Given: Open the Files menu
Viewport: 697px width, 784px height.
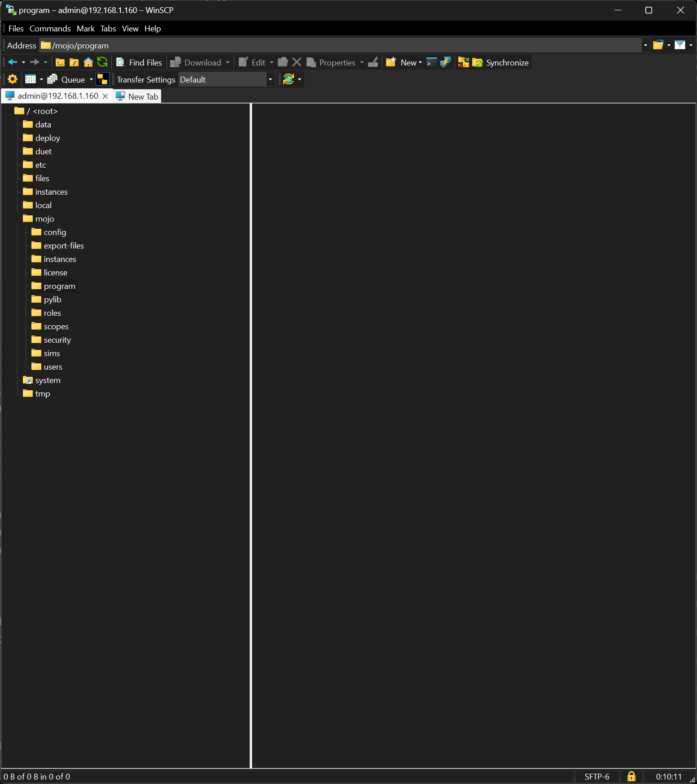Looking at the screenshot, I should point(16,28).
